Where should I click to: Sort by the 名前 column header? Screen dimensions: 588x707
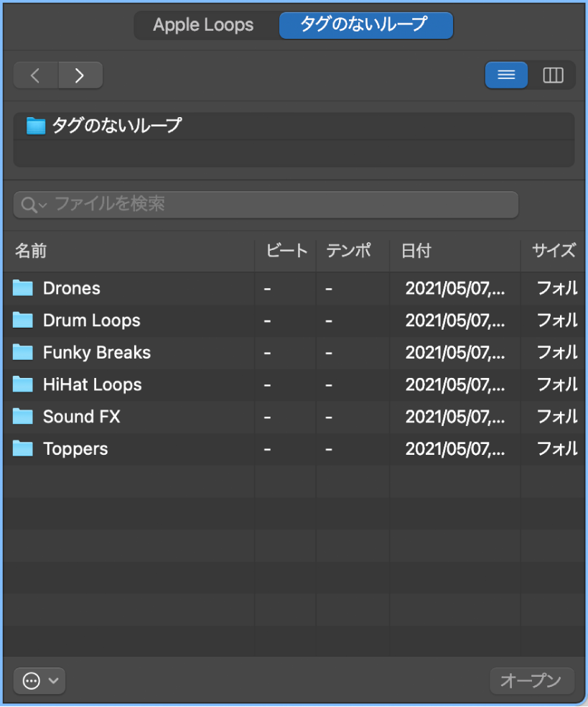28,251
